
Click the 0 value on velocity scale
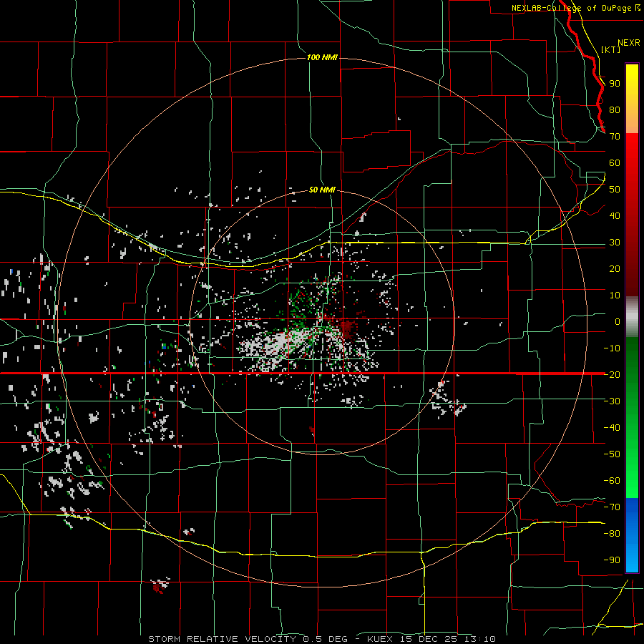[x=618, y=321]
